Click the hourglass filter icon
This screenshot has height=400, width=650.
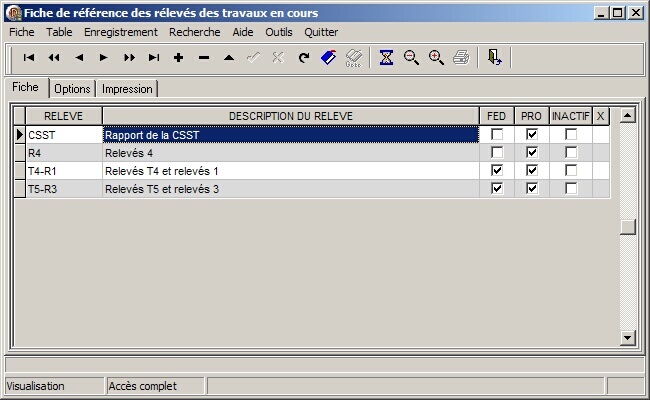(x=386, y=58)
